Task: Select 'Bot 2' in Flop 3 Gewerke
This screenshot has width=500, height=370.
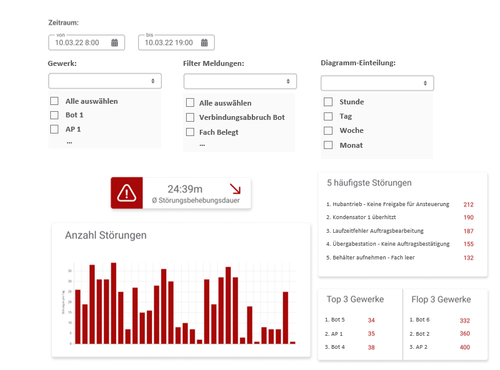Action: click(420, 334)
